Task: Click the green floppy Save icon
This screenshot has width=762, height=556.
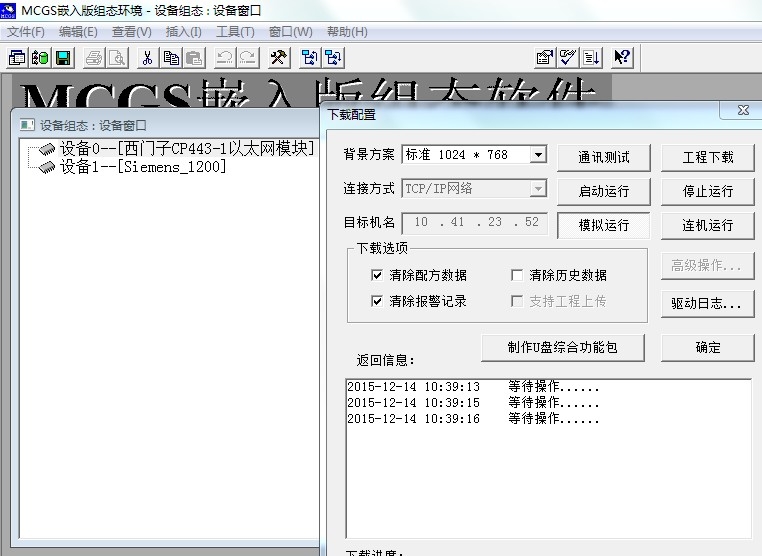Action: [x=63, y=58]
